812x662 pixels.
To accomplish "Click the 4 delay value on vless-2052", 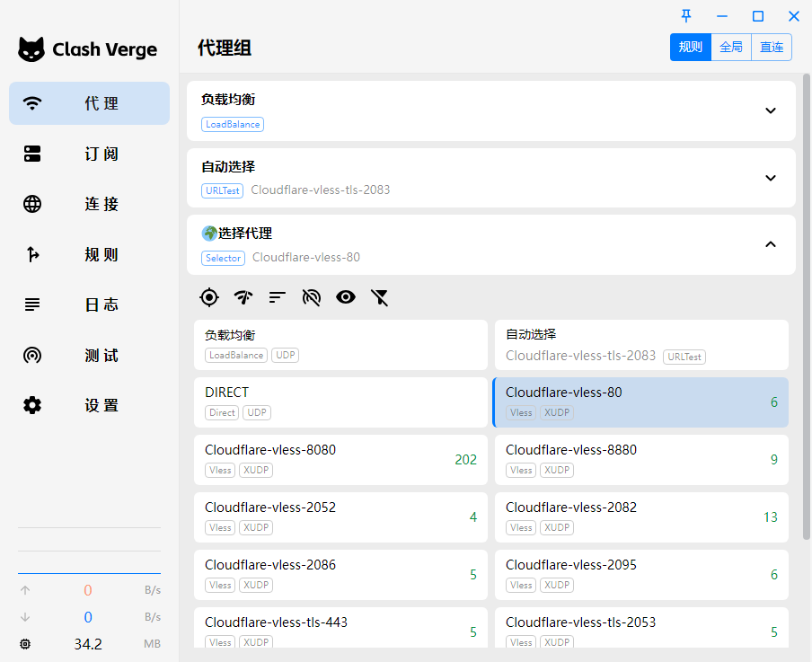I will 473,517.
